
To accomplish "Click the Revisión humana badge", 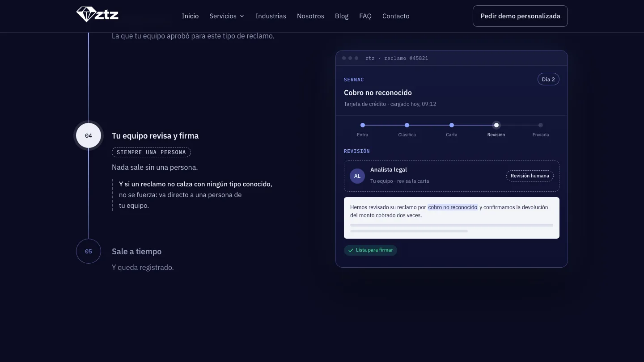I will [530, 176].
